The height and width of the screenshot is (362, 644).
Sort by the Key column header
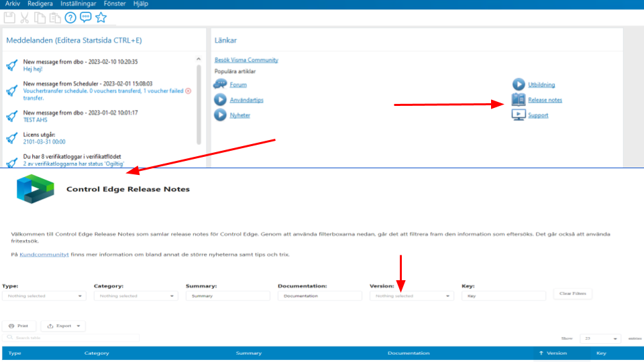(x=601, y=353)
